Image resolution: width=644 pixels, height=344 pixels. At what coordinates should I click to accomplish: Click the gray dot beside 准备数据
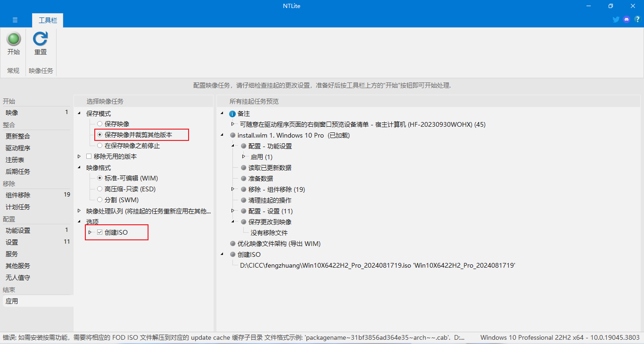tap(244, 179)
